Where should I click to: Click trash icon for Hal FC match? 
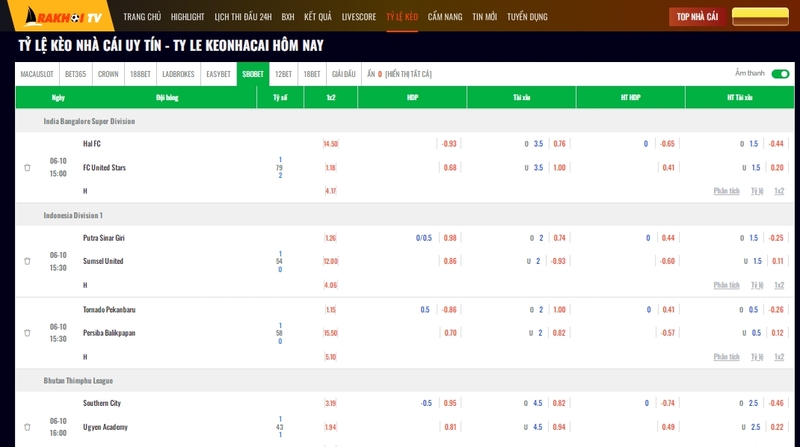(x=27, y=167)
